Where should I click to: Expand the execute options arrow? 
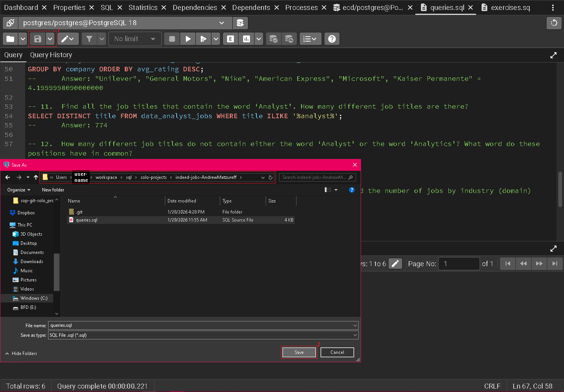tap(216, 39)
